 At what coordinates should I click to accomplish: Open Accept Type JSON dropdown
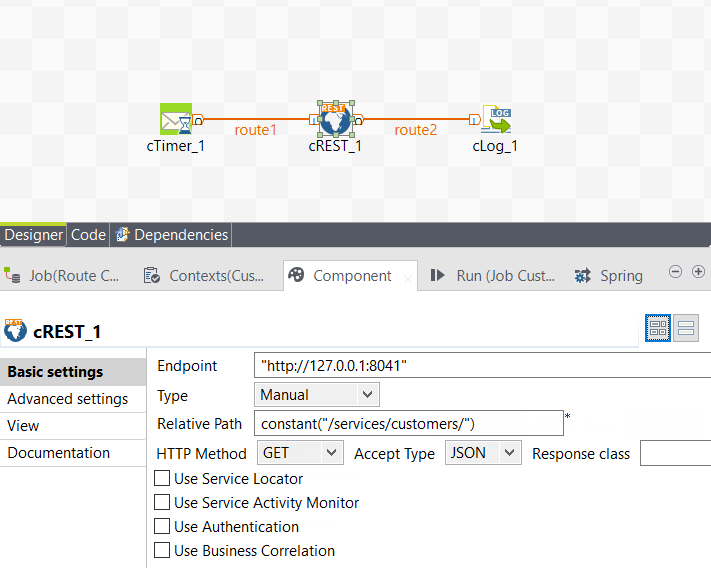coord(483,453)
